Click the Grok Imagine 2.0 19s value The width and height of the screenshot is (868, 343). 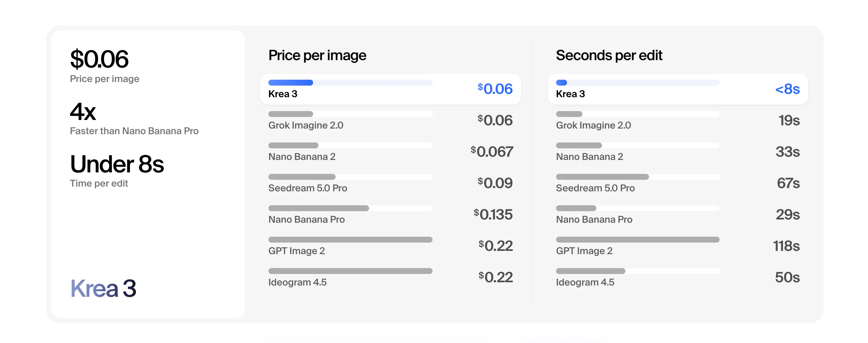pos(789,120)
